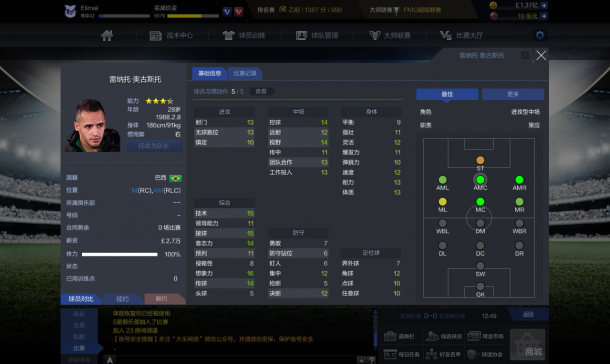Open the blue settings gear

[540, 35]
